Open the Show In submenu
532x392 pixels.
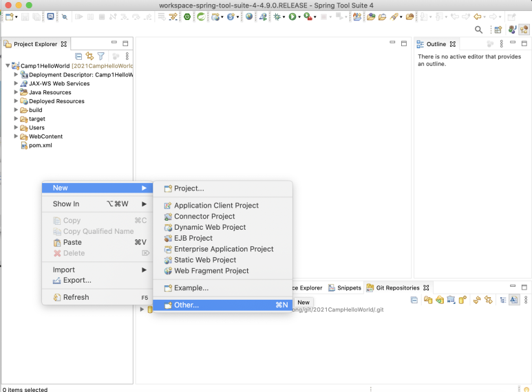coord(97,204)
